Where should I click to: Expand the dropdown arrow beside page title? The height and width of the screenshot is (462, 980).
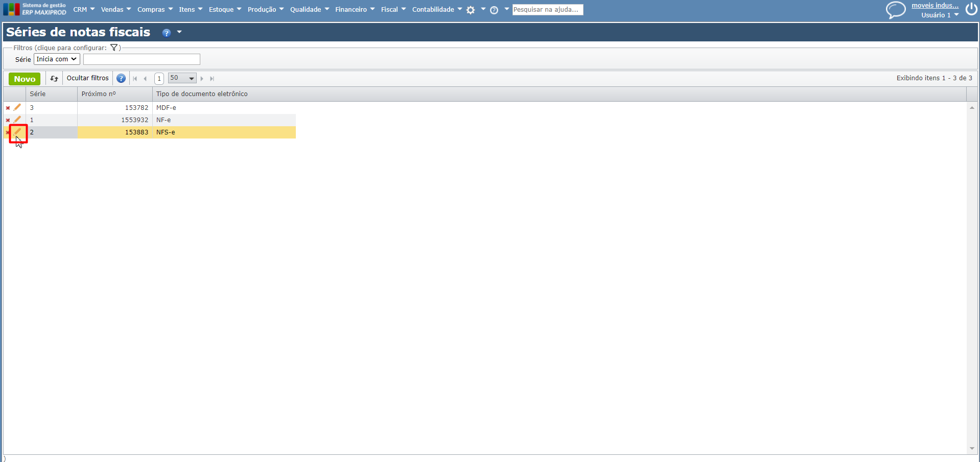(179, 32)
